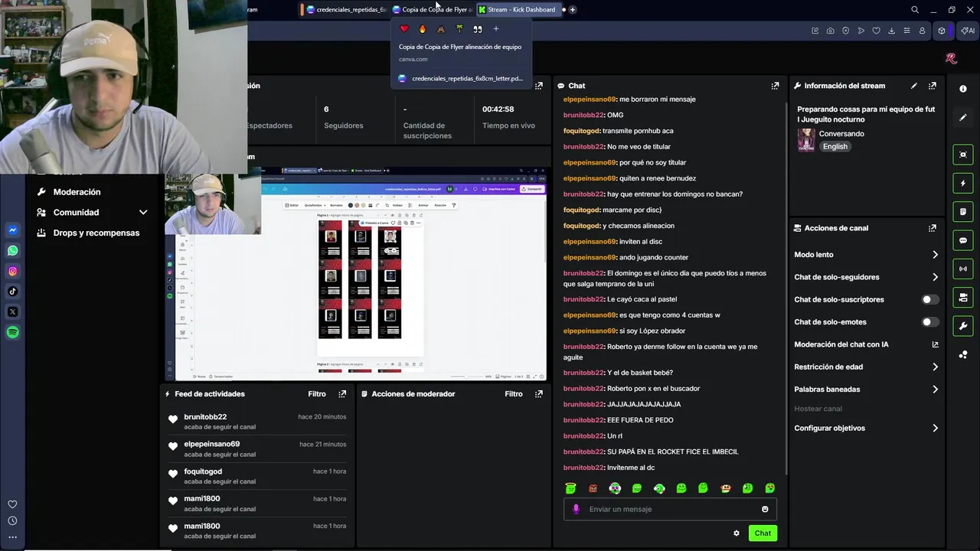Click the stream preview thumbnail

355,273
